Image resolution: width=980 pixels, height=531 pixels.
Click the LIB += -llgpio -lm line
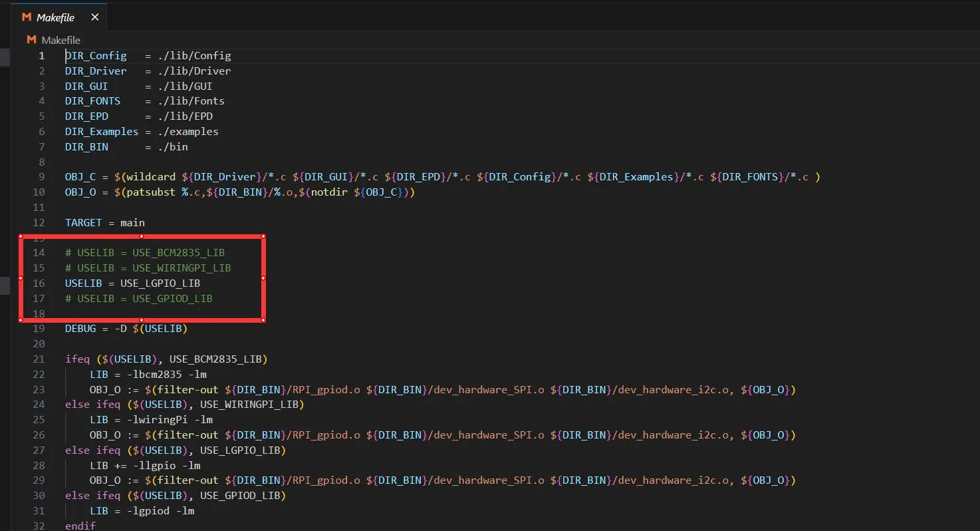[145, 466]
